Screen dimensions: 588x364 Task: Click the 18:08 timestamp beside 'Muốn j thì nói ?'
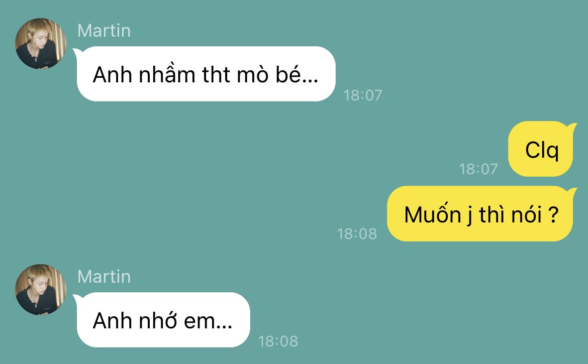coord(357,233)
